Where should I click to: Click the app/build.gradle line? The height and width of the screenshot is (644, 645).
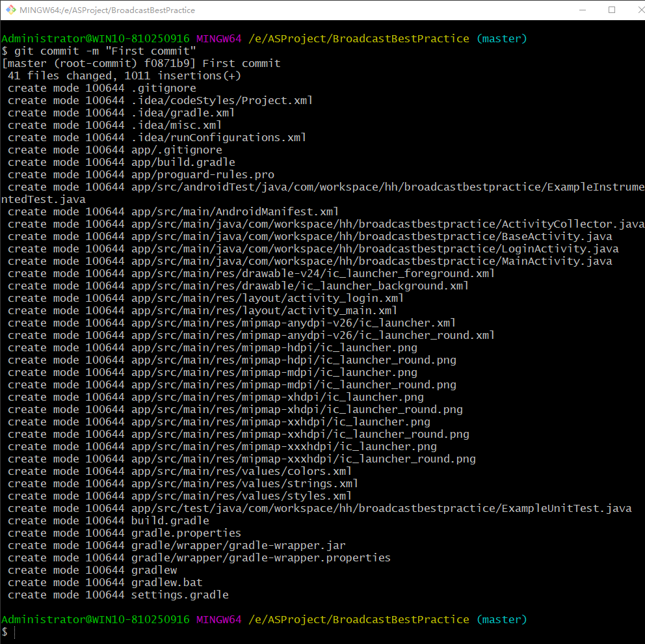(x=122, y=162)
